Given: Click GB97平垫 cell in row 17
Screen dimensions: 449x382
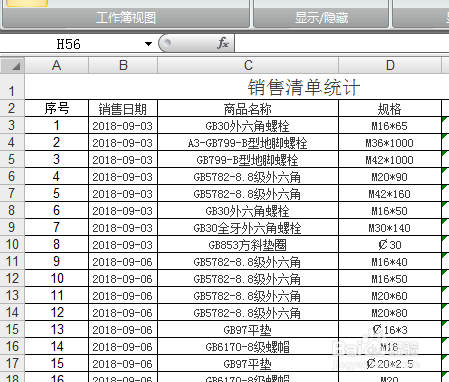Looking at the screenshot, I should coord(248,363).
